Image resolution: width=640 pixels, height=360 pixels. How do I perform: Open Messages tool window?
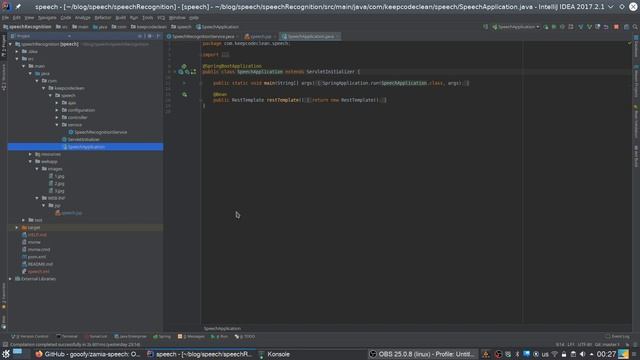click(191, 337)
